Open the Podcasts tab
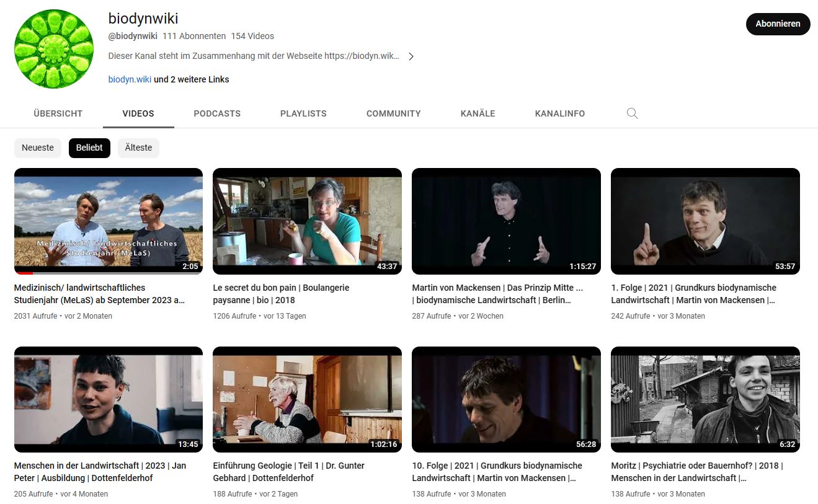Image resolution: width=818 pixels, height=504 pixels. (217, 113)
